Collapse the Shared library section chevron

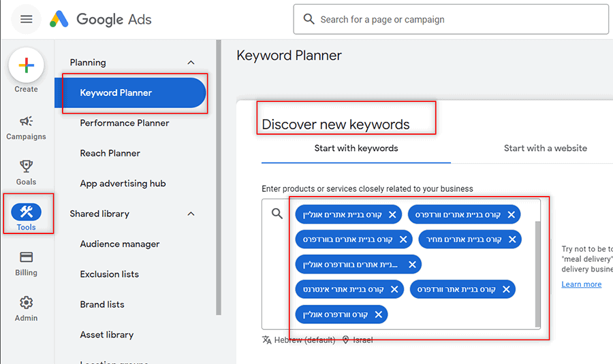191,214
